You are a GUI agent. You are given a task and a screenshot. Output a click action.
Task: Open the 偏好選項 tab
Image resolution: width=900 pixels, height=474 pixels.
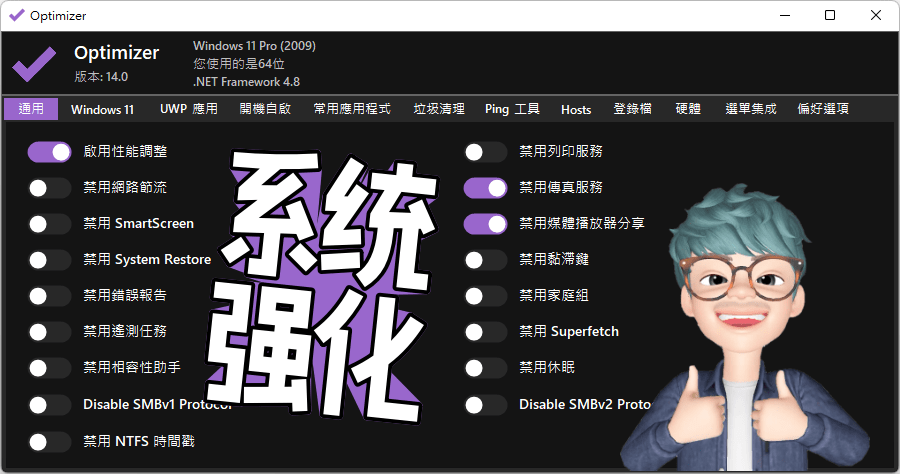(823, 109)
